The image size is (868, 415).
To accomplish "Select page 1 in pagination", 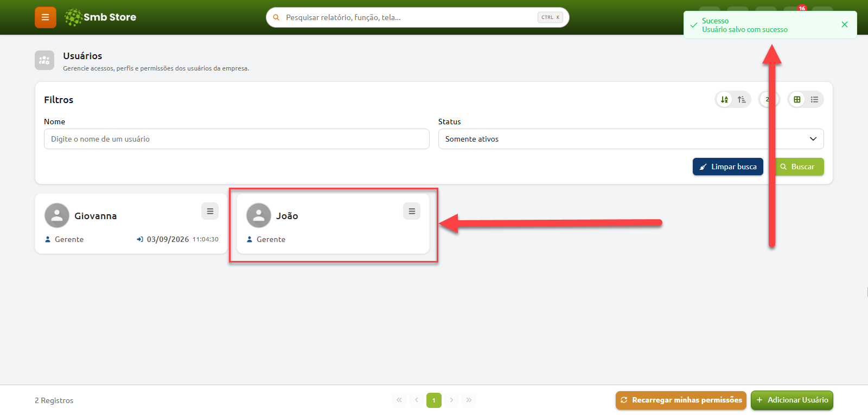I will click(x=434, y=400).
